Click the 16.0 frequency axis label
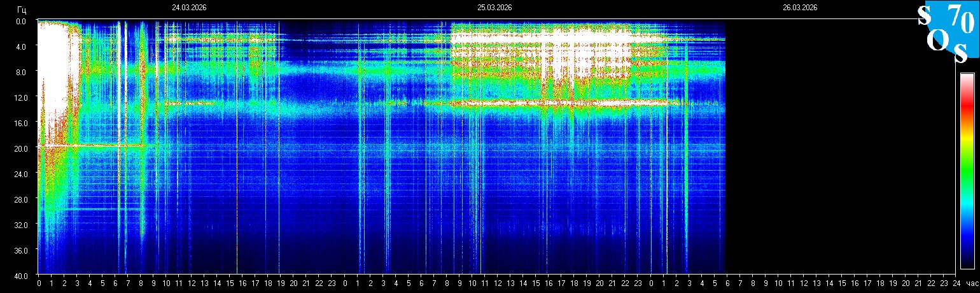 point(20,123)
